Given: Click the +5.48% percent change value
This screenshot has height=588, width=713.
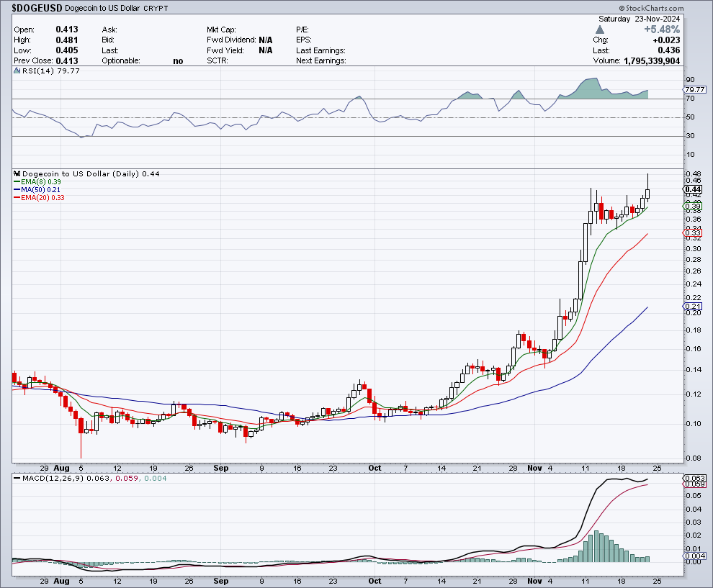Looking at the screenshot, I should [662, 30].
